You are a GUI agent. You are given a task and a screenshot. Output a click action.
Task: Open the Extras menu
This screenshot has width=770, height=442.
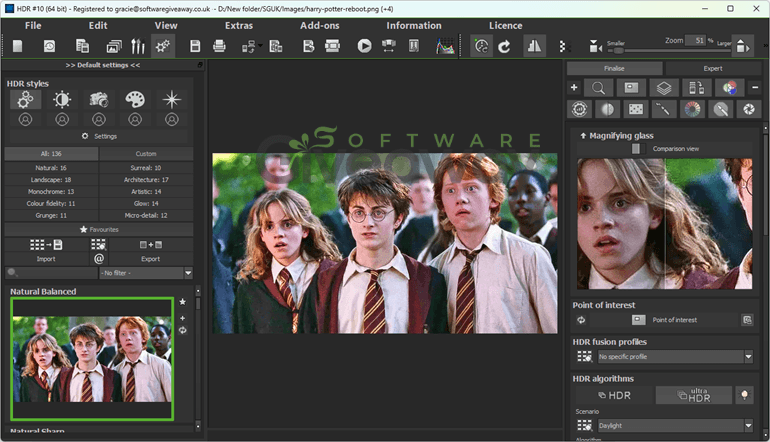pyautogui.click(x=239, y=26)
